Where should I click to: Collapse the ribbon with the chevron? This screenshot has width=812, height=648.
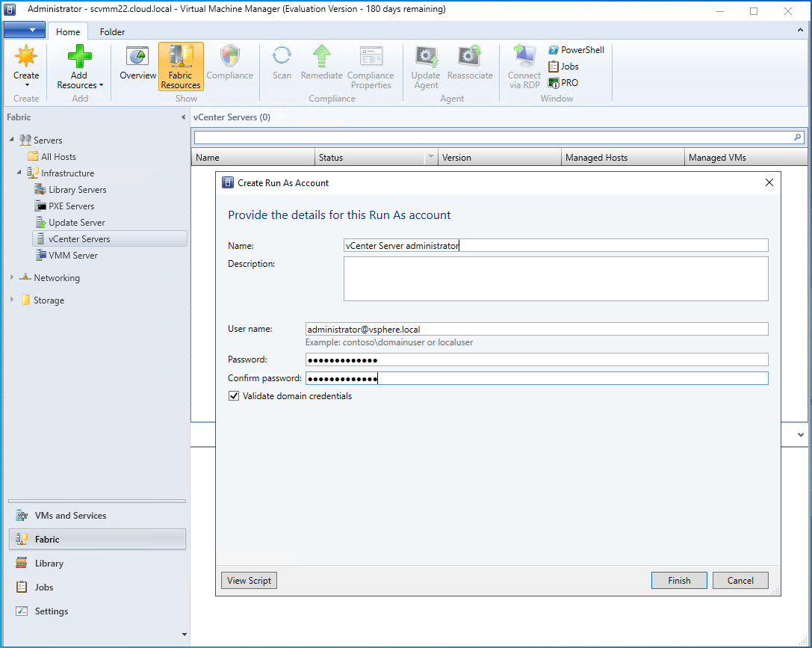[800, 31]
